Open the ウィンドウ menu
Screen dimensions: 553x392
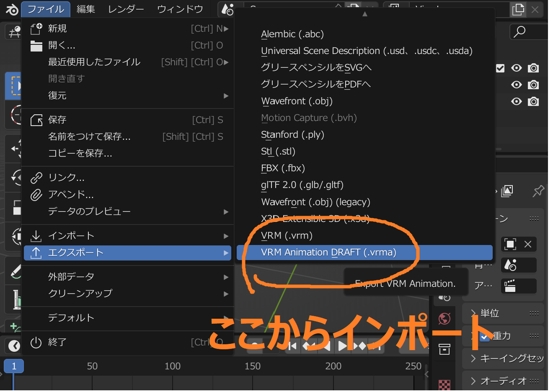[x=180, y=9]
